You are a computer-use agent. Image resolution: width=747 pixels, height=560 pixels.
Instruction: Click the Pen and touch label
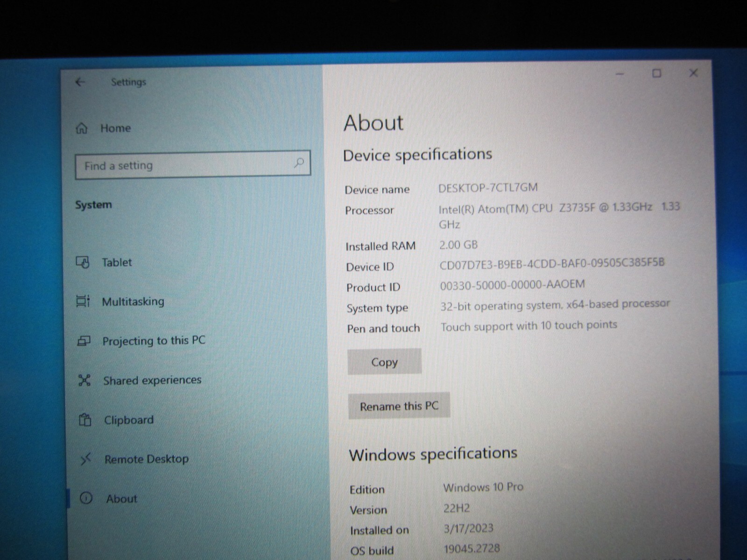point(383,329)
